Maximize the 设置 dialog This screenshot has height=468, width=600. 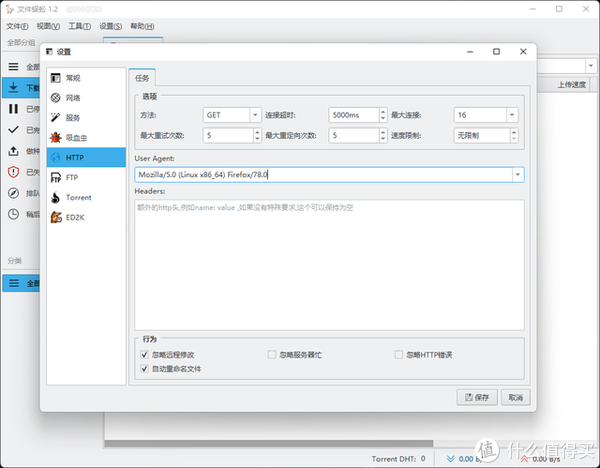pyautogui.click(x=496, y=52)
